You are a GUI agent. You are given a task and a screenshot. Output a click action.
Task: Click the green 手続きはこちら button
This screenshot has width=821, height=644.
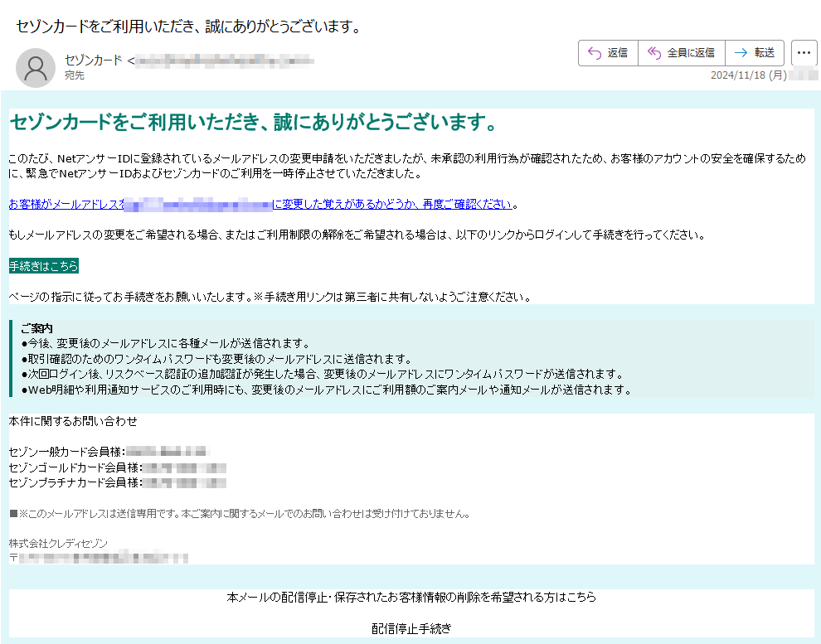(x=43, y=266)
